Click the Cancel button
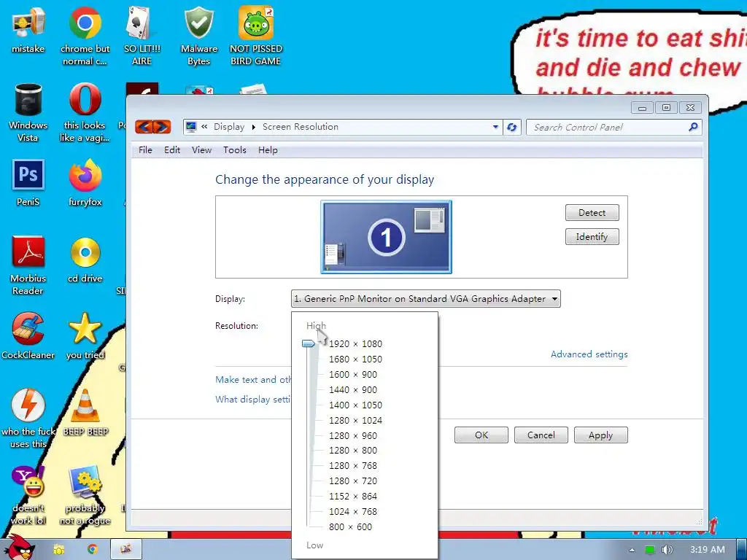The image size is (747, 560). point(541,435)
